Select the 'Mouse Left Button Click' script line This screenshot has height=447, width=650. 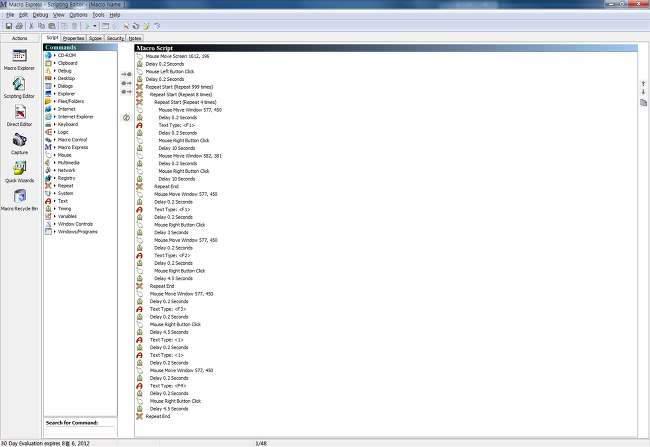170,71
